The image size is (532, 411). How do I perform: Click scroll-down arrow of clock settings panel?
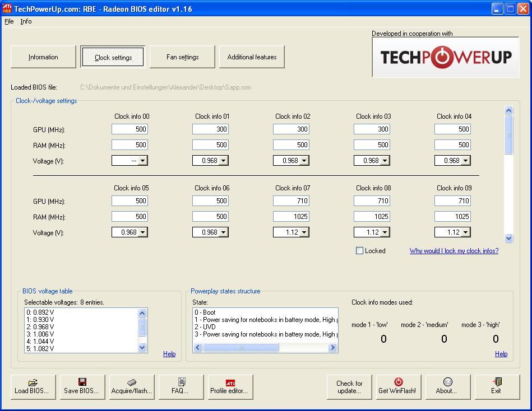[508, 238]
